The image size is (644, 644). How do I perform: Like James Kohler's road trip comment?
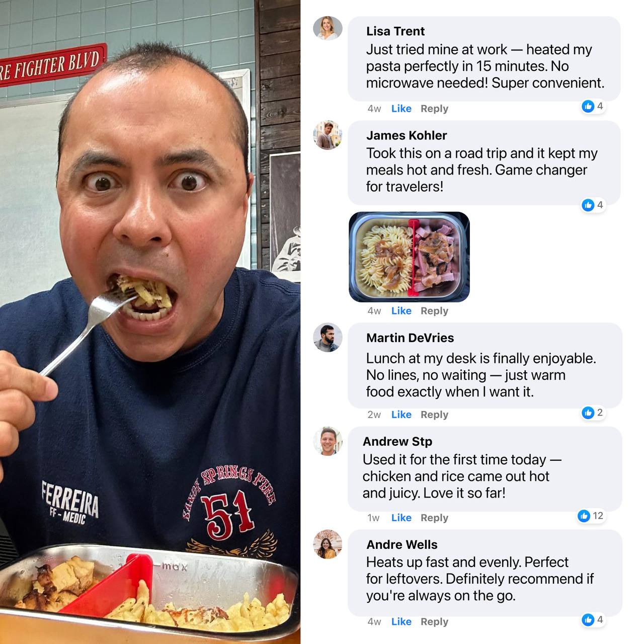(x=401, y=311)
